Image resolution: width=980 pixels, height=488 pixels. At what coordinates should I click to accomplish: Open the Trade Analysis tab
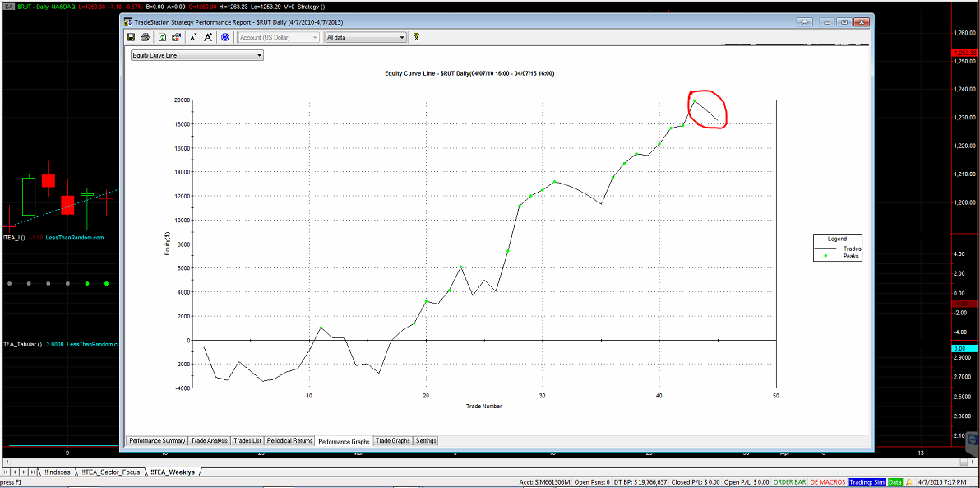click(x=210, y=440)
